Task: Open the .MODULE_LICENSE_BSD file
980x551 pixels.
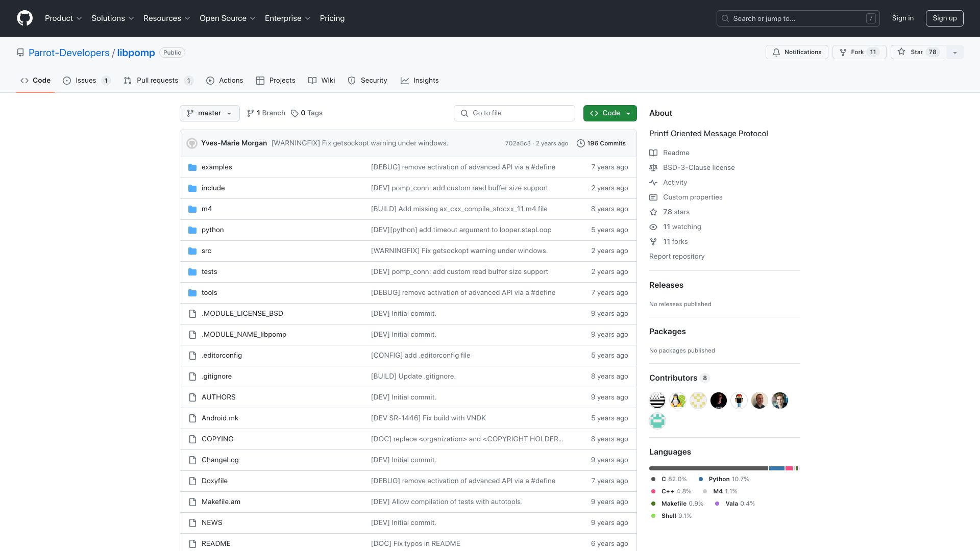Action: pos(242,314)
